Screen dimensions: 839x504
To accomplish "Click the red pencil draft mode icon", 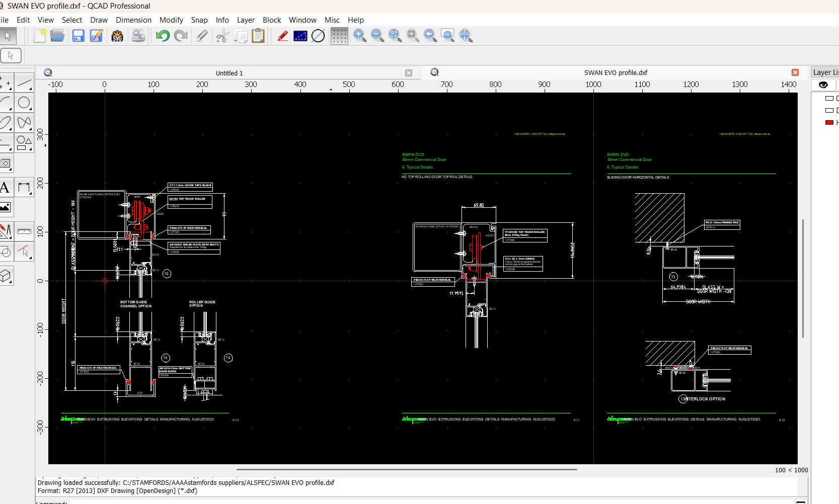I will coord(283,36).
